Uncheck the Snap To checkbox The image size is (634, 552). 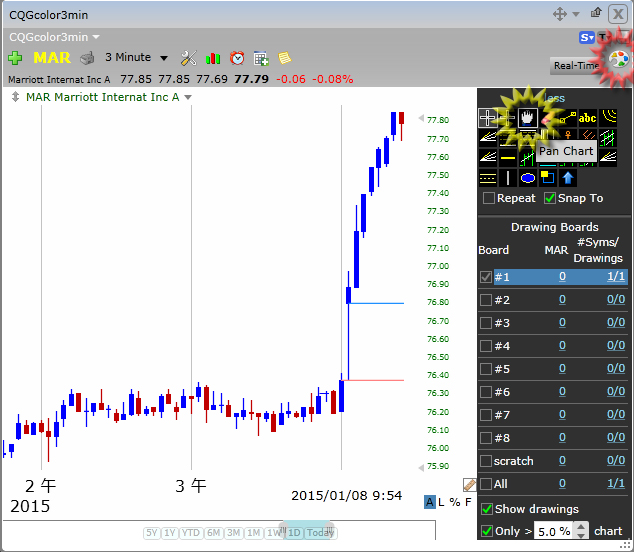tap(550, 198)
